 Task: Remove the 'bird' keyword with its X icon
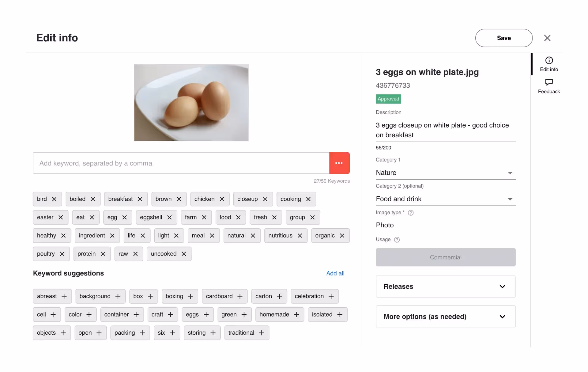(54, 199)
